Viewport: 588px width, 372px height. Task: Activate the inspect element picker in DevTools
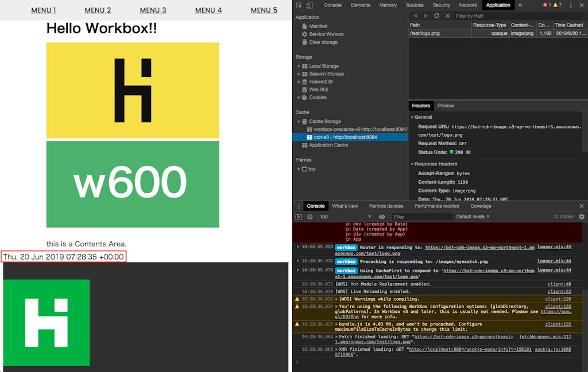click(x=299, y=5)
